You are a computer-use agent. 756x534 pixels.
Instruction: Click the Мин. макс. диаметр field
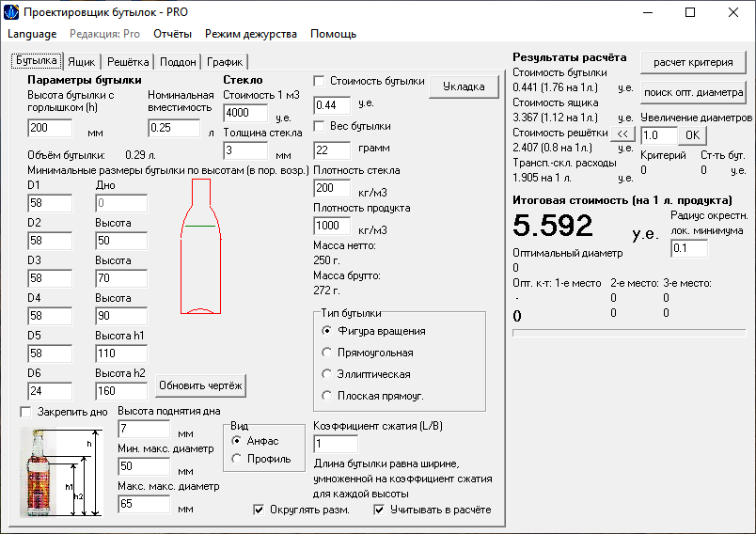144,466
